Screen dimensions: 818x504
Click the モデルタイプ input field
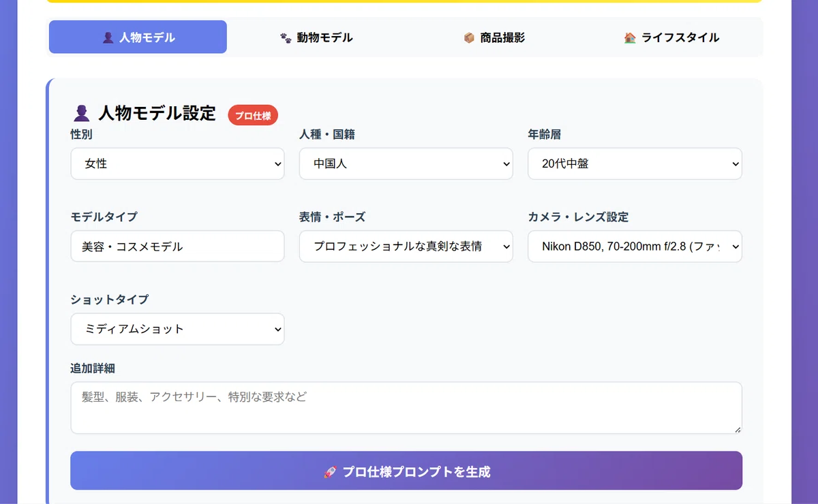tap(177, 247)
